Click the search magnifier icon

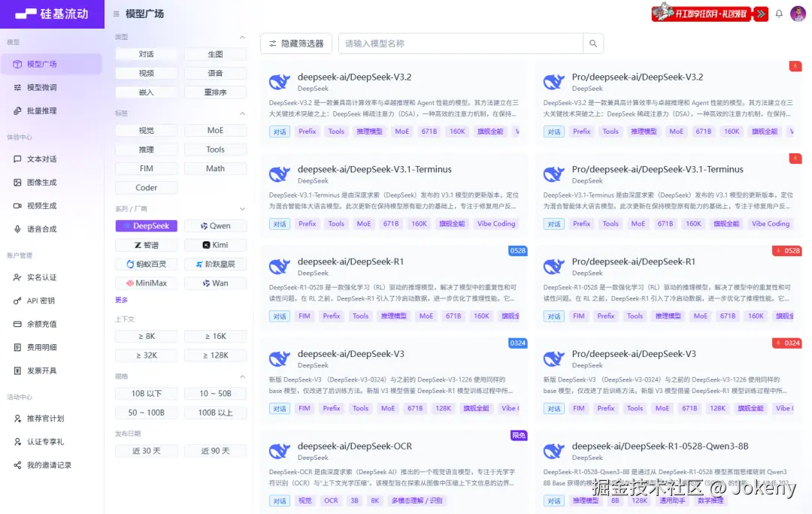point(593,44)
